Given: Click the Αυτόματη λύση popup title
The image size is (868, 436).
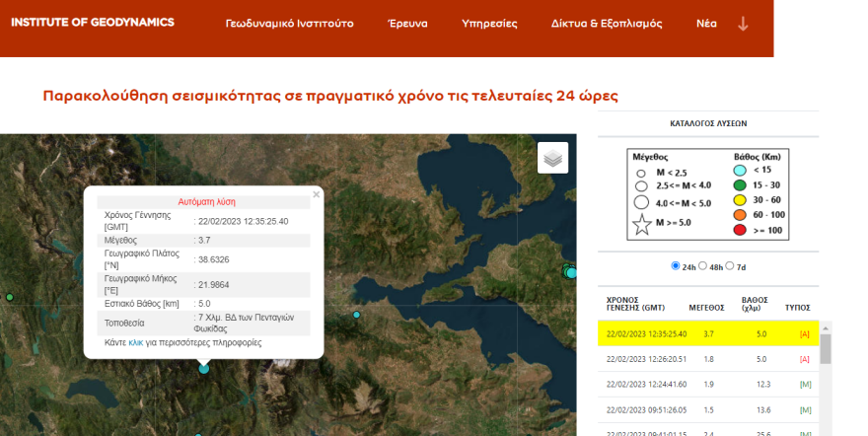Looking at the screenshot, I should pos(206,202).
